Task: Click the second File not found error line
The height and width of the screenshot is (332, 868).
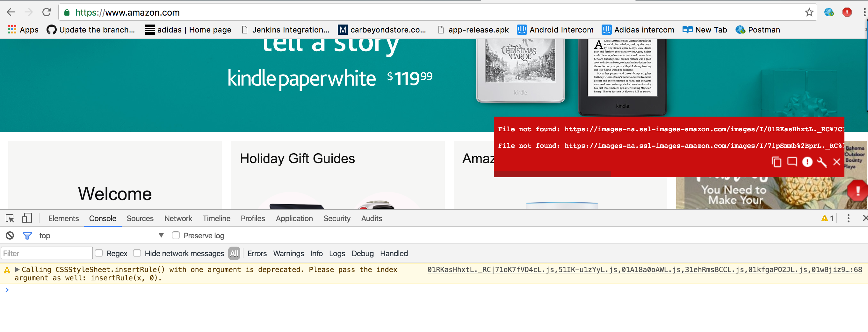Action: 670,146
